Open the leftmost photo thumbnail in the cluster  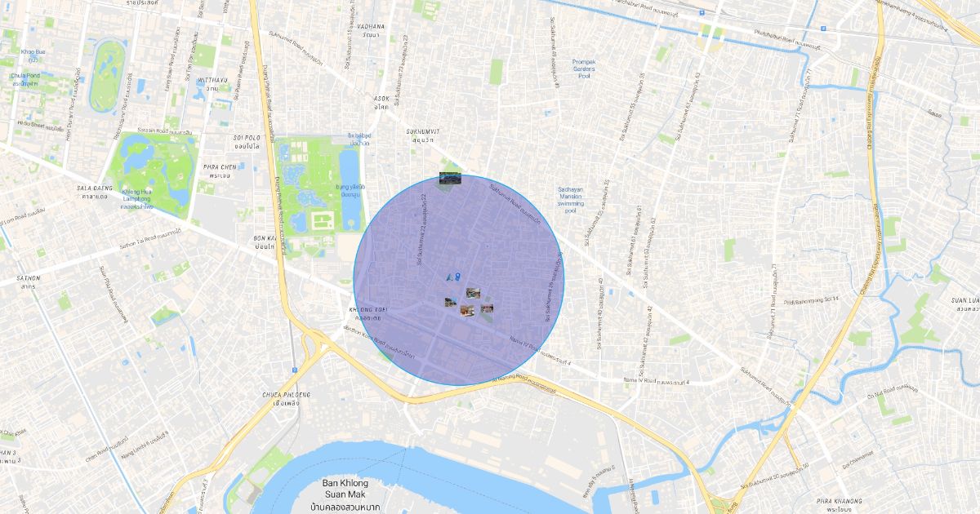(x=450, y=302)
